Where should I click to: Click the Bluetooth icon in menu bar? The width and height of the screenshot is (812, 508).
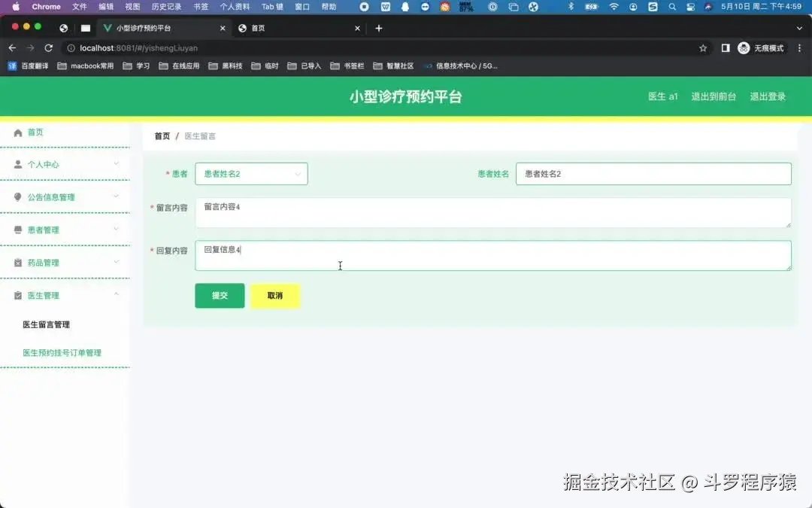571,7
